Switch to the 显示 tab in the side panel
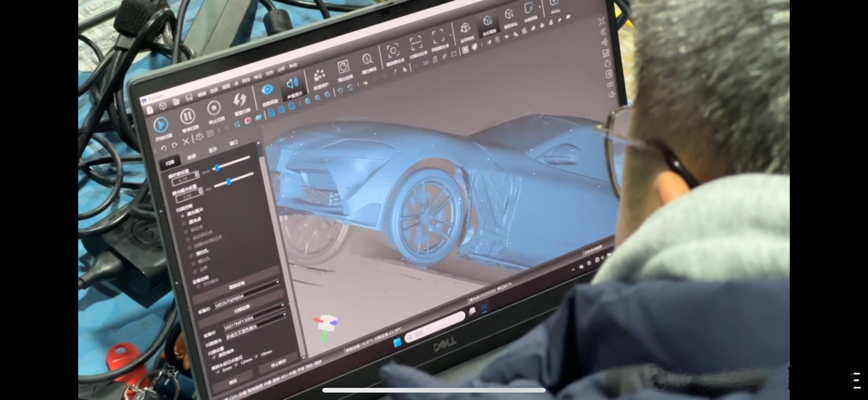 [213, 150]
